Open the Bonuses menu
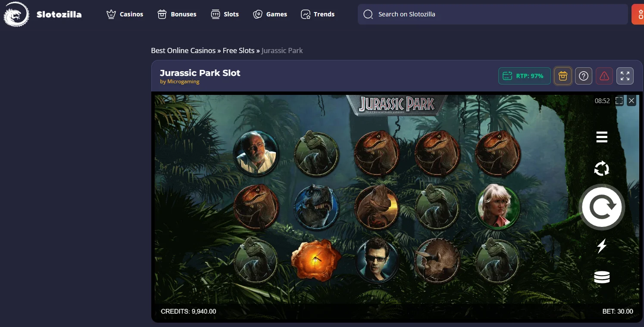The image size is (644, 327). point(177,14)
